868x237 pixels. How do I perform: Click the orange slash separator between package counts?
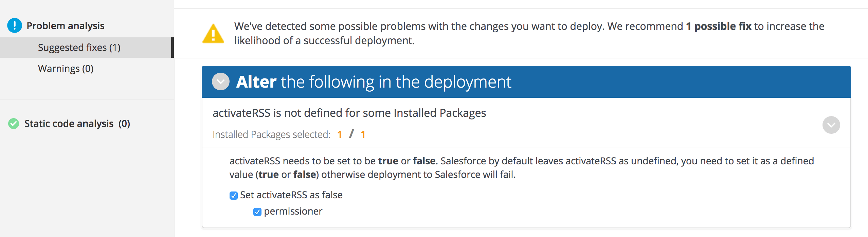pos(352,134)
